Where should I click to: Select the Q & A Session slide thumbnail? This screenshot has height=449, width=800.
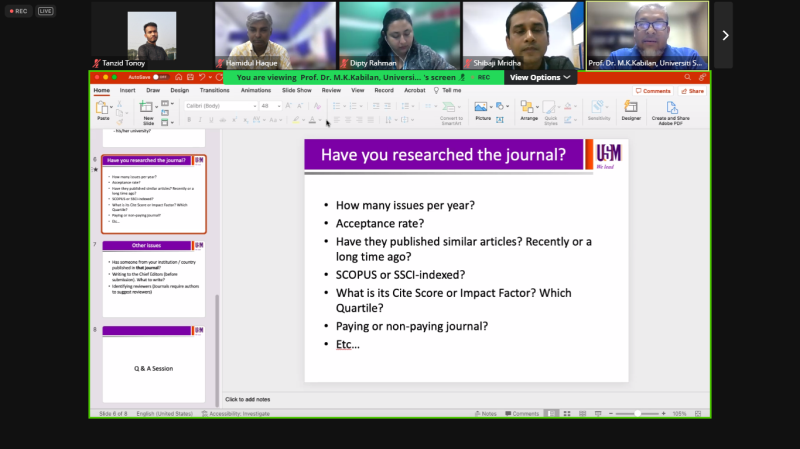coord(154,367)
